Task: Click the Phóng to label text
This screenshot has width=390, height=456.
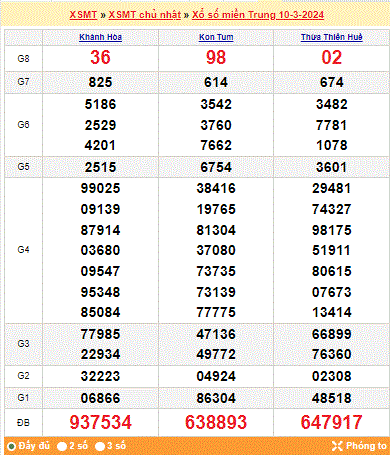Action: (366, 446)
